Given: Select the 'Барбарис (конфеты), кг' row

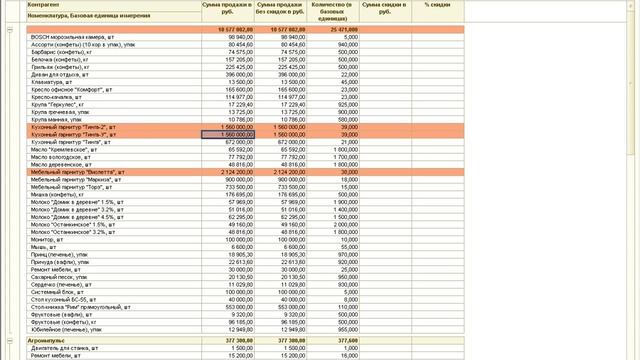Looking at the screenshot, I should (x=245, y=52).
